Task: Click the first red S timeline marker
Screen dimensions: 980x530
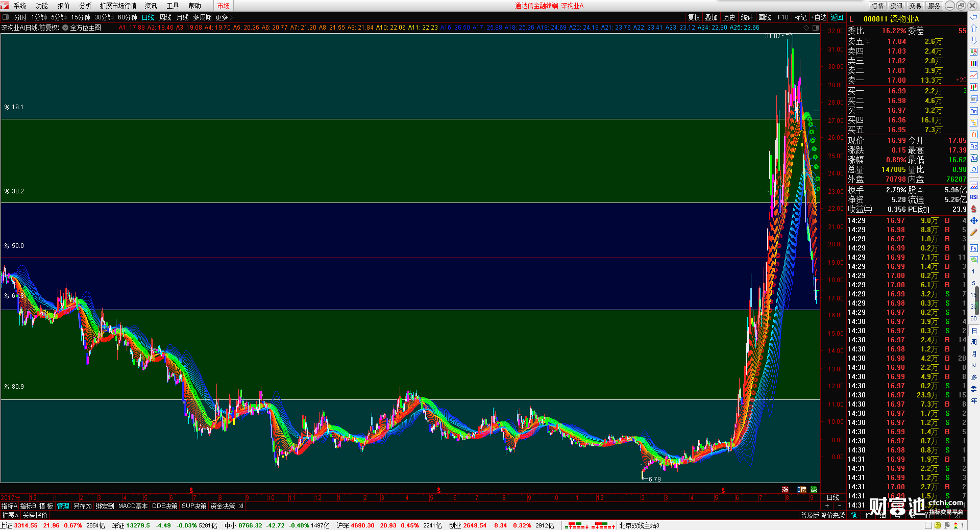Action: (x=191, y=490)
